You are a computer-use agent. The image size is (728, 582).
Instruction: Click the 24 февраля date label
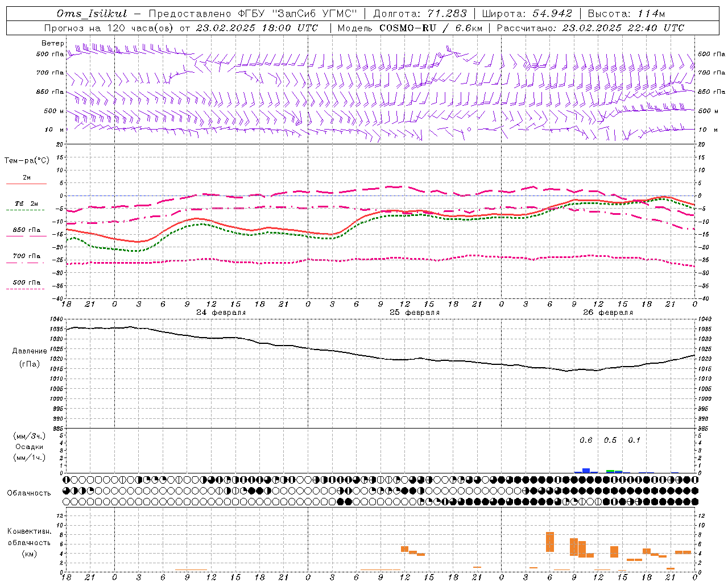click(x=221, y=313)
